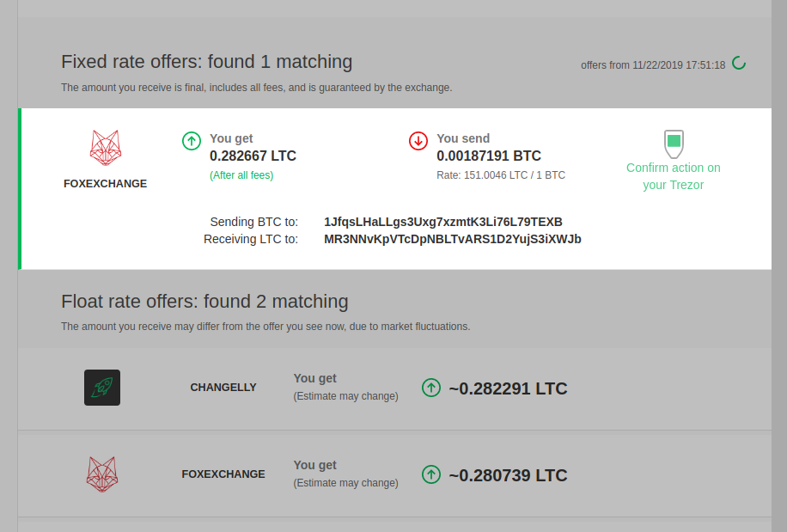This screenshot has width=787, height=532.
Task: Click the ~0.280739 LTC estimate amount
Action: click(508, 475)
